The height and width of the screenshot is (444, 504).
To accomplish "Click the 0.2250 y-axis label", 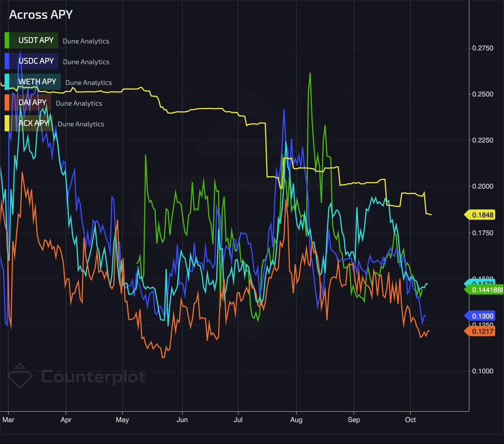I will click(482, 140).
